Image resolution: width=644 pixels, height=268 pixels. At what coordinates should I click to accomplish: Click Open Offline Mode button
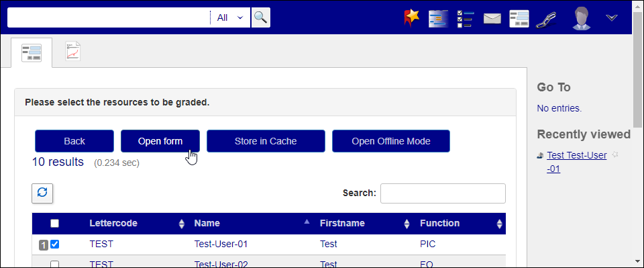pos(391,141)
